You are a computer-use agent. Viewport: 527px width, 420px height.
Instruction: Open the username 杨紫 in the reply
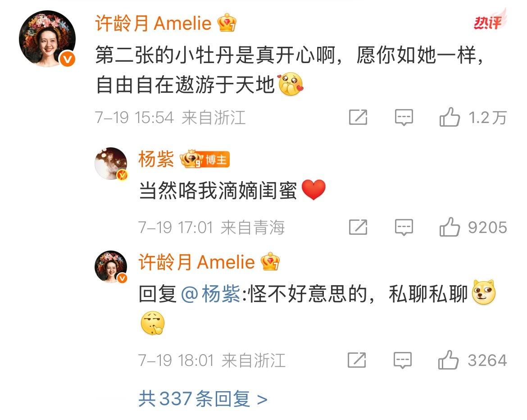(x=156, y=159)
